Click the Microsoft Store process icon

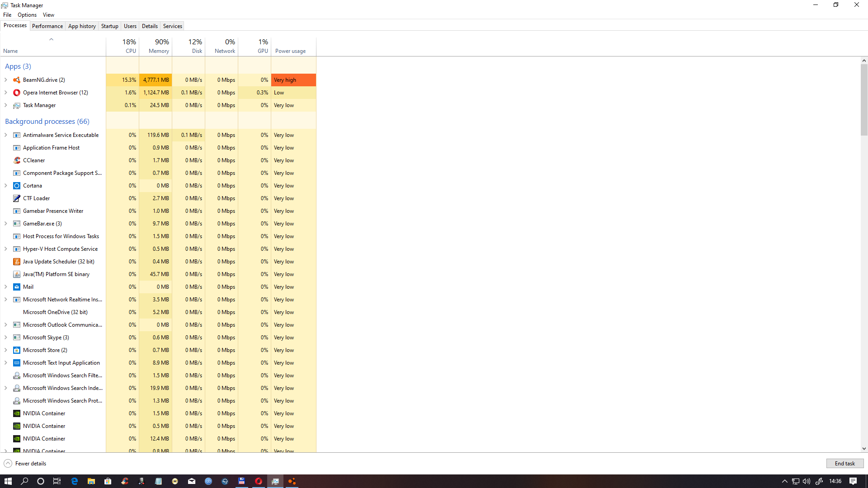click(x=17, y=350)
